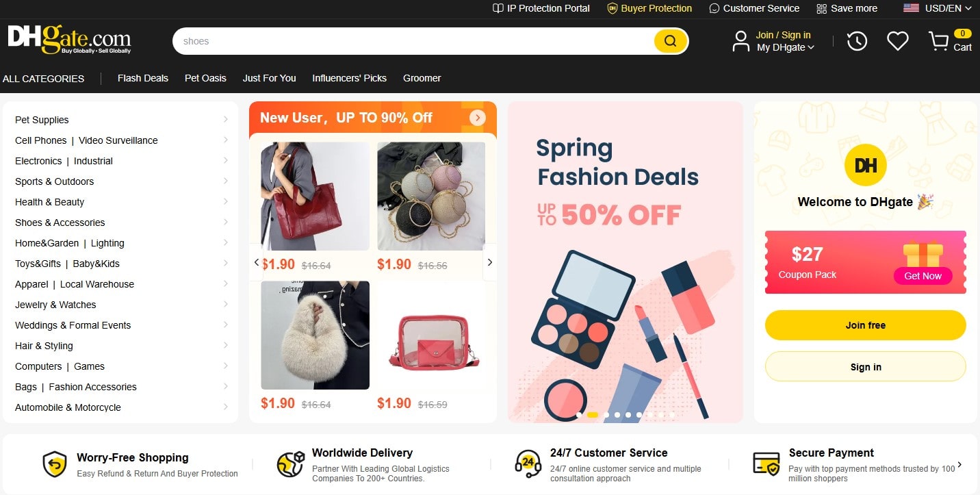
Task: Click the shoes search input field
Action: tap(414, 41)
